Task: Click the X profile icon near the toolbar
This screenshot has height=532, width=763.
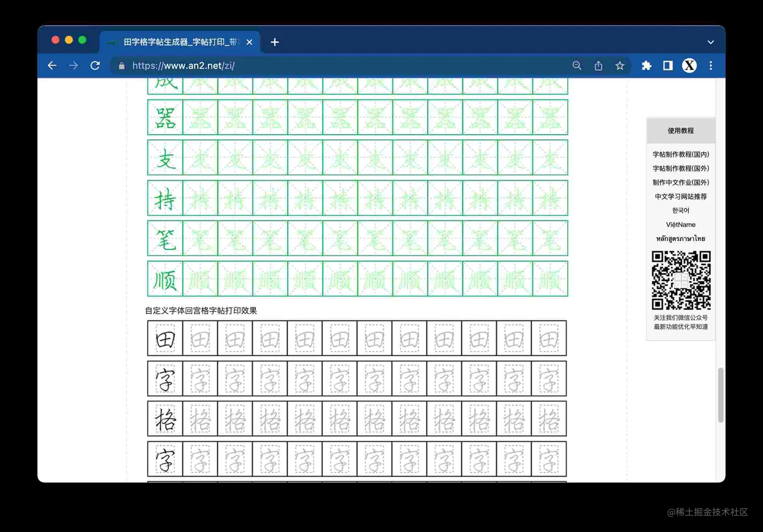Action: 689,66
